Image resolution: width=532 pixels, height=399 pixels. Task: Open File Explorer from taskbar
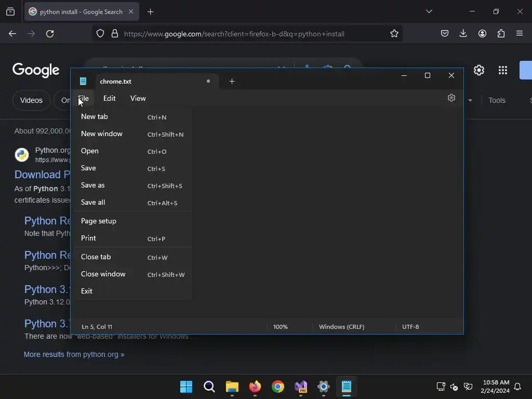(x=232, y=387)
